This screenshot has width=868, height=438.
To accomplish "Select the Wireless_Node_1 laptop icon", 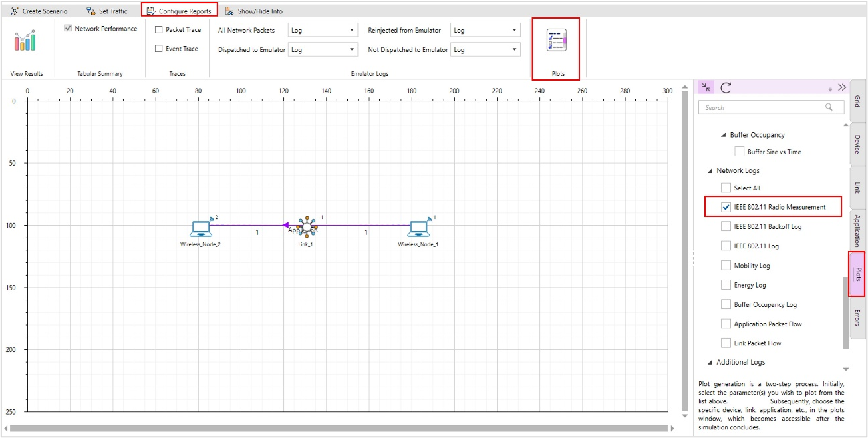I will tap(418, 228).
